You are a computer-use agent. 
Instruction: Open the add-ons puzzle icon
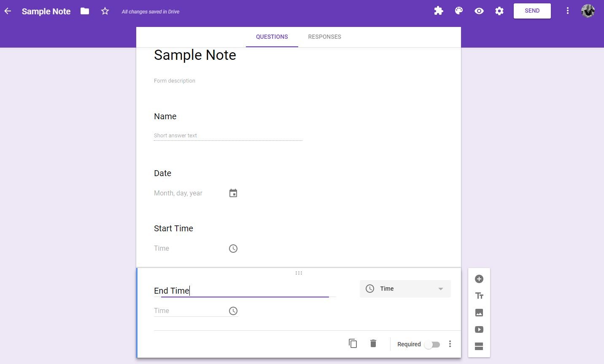tap(439, 11)
